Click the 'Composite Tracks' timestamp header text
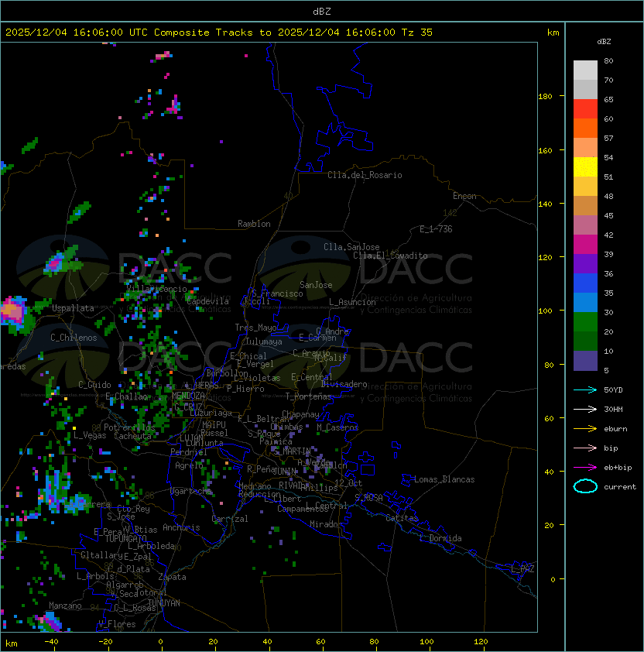The width and height of the screenshot is (644, 652). coord(219,33)
